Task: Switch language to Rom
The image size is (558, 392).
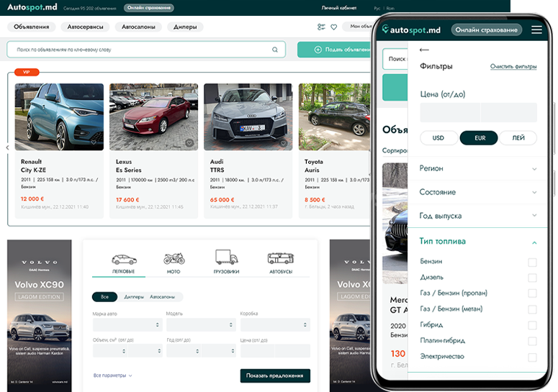Action: pos(390,8)
